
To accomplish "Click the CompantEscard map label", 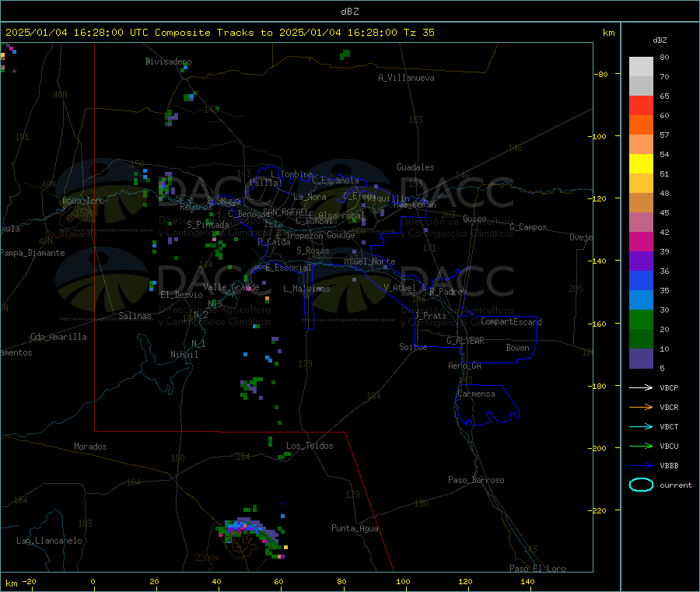I will 511,322.
